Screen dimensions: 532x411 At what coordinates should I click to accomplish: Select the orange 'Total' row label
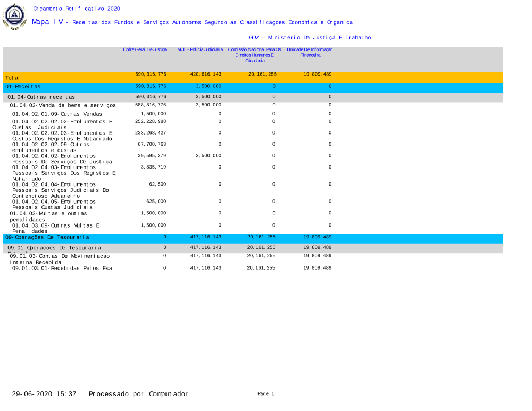13,78
